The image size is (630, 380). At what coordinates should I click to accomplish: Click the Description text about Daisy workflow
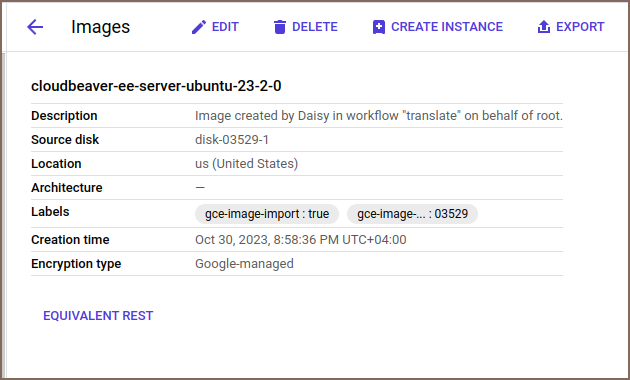pos(379,116)
